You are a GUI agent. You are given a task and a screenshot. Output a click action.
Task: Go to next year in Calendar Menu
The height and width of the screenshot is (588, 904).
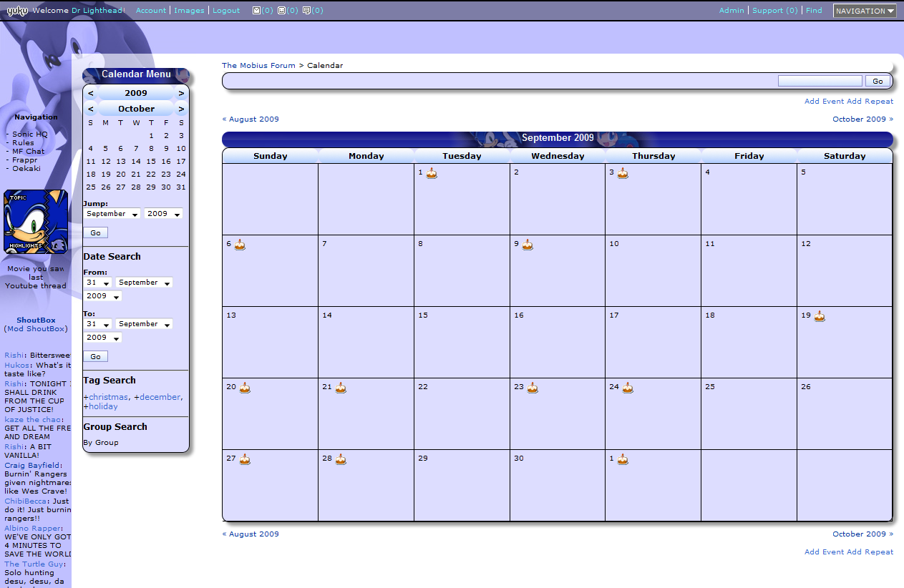(181, 93)
